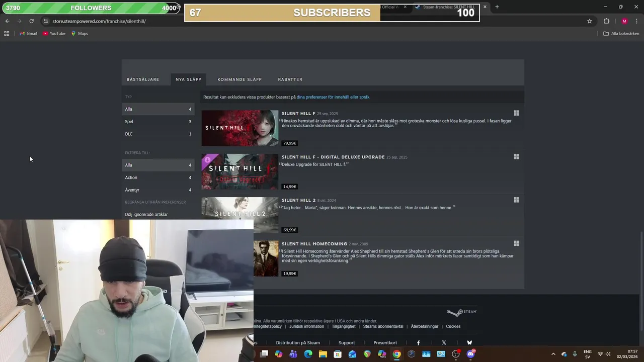Click the 69,99€ SILENT HILL 2 price
The width and height of the screenshot is (644, 362).
pos(290,230)
